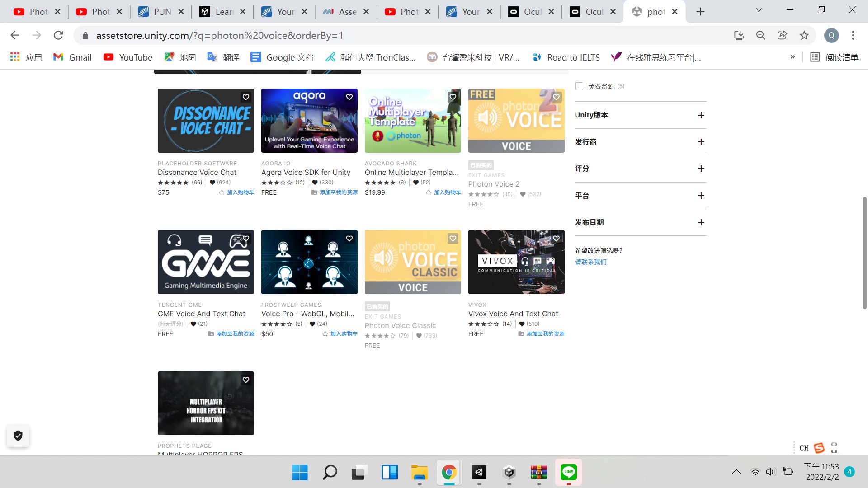Open taskbar search magnifier
The height and width of the screenshot is (488, 868).
point(330,473)
